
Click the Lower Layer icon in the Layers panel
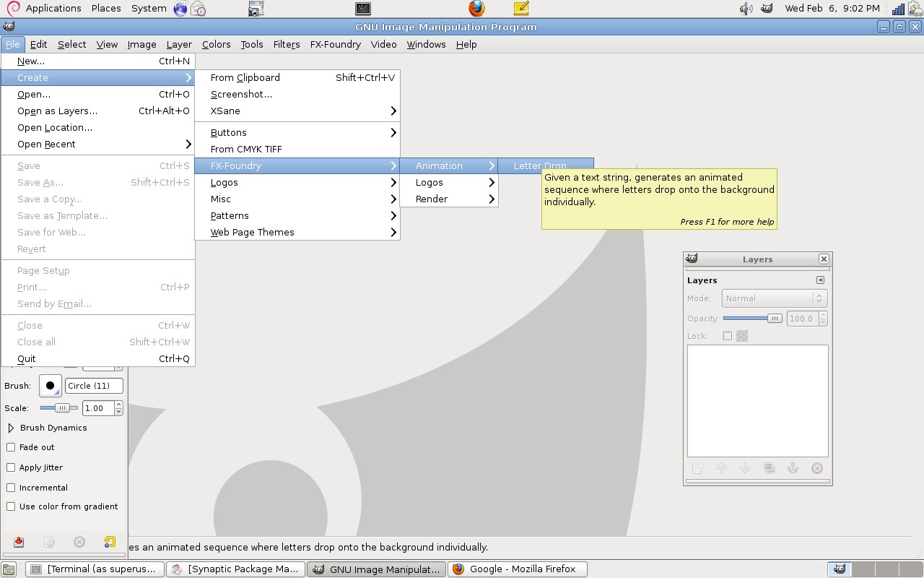tap(745, 468)
